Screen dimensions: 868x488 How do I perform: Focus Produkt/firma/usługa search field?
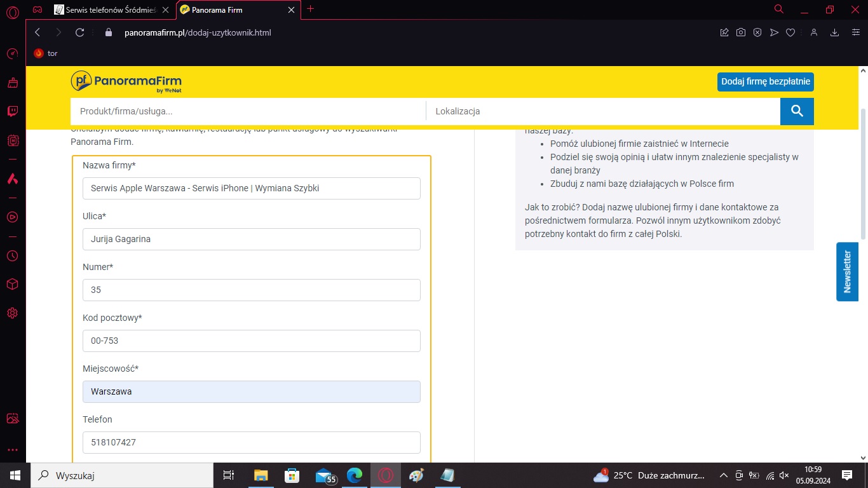pyautogui.click(x=248, y=111)
